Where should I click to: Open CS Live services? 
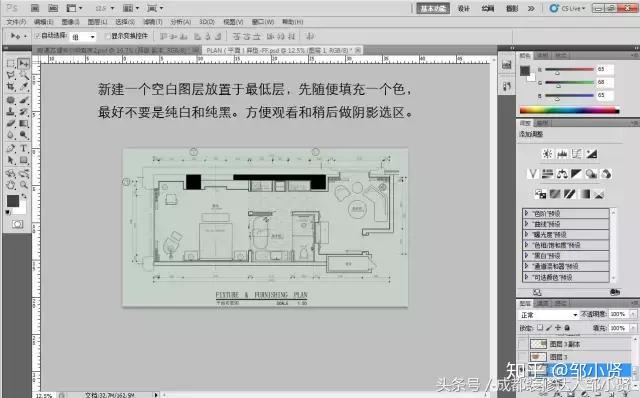coord(568,8)
